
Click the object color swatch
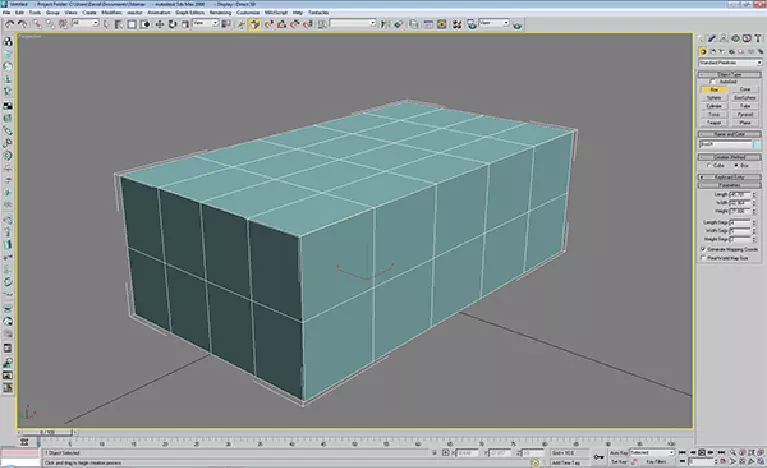tap(756, 144)
